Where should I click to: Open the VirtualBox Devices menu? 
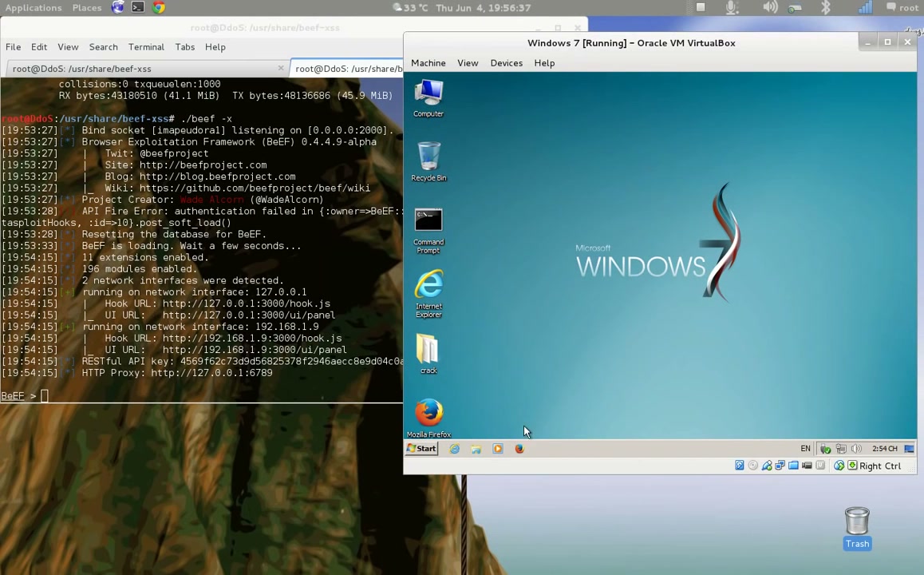[506, 63]
